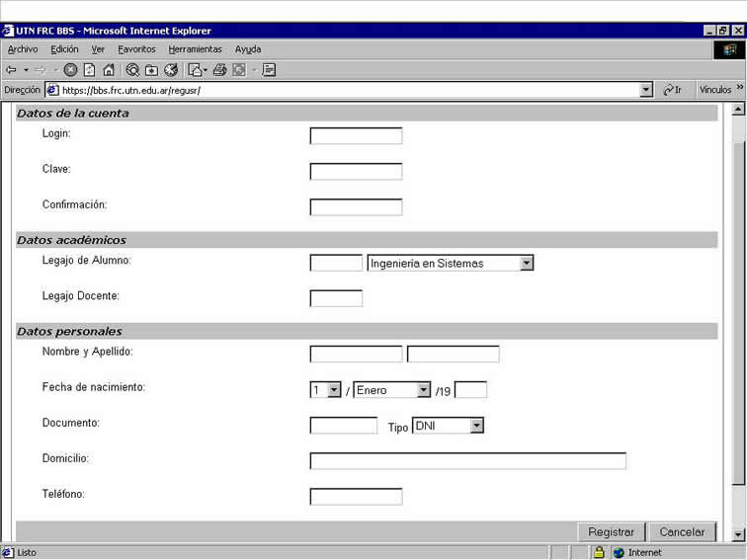Screen dimensions: 747x560
Task: Click the Nombre first name field
Action: click(x=356, y=355)
